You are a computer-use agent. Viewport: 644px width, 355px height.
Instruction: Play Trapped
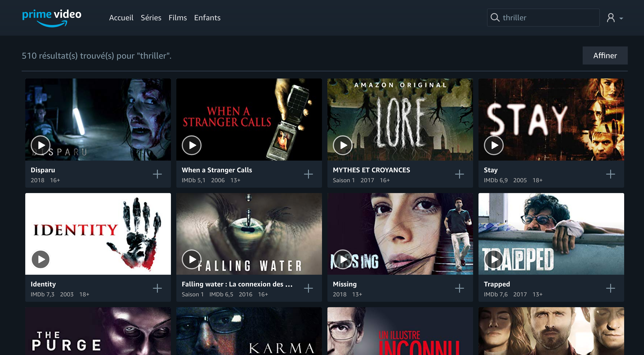494,259
